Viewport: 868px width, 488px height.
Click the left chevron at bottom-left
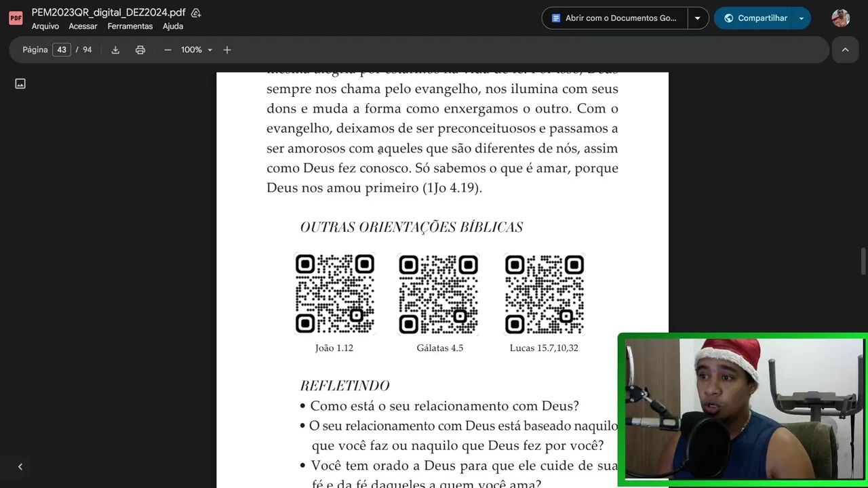(20, 466)
